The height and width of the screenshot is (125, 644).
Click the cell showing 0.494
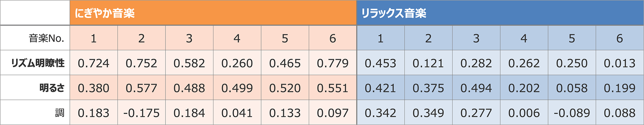click(x=476, y=88)
